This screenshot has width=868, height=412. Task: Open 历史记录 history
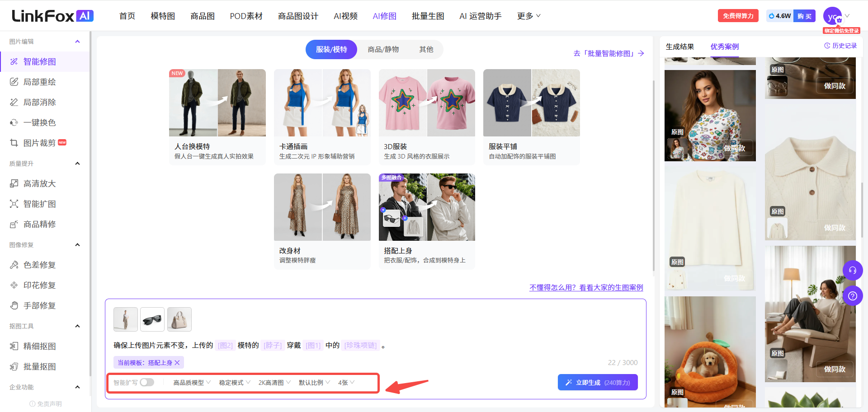tap(840, 46)
